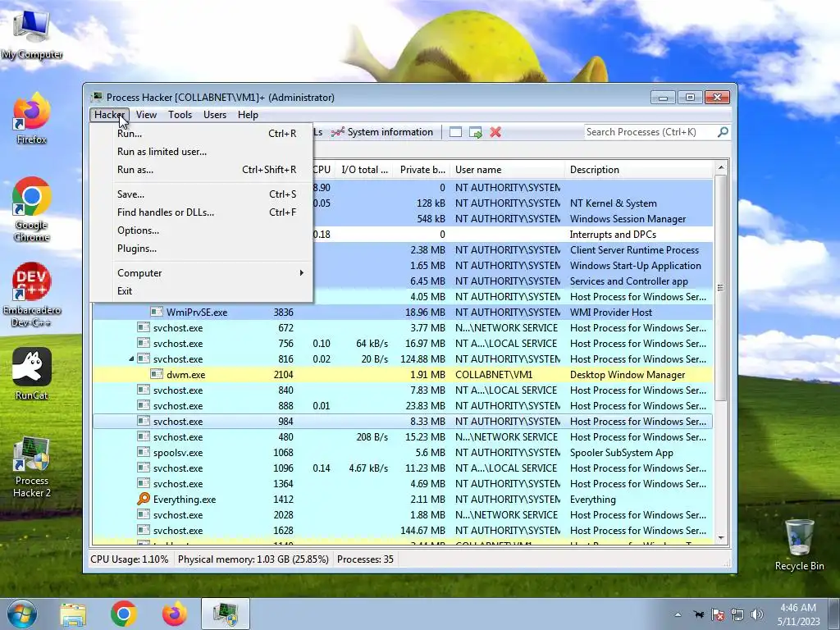Viewport: 840px width, 630px height.
Task: Select the My Computer desktop icon
Action: (32, 34)
